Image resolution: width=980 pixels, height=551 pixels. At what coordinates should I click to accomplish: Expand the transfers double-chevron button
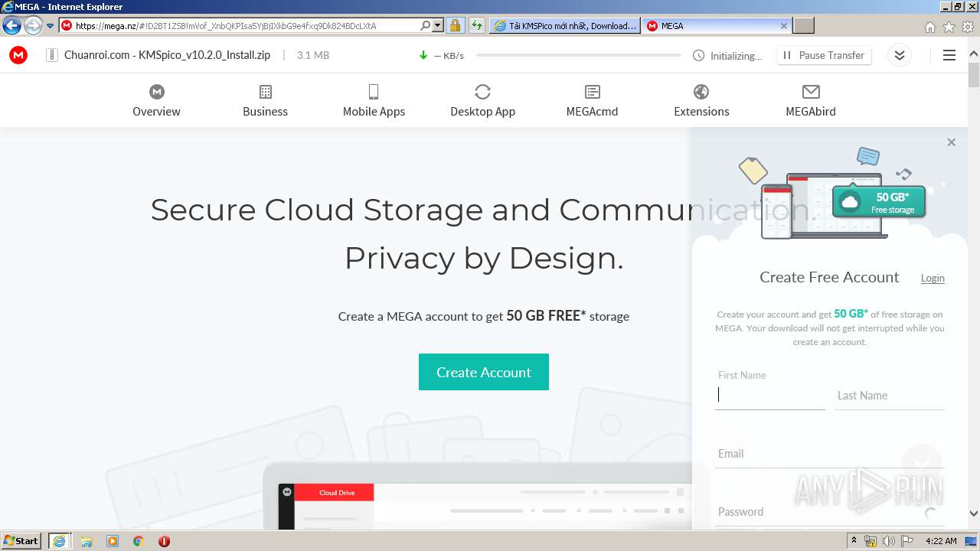pyautogui.click(x=900, y=55)
